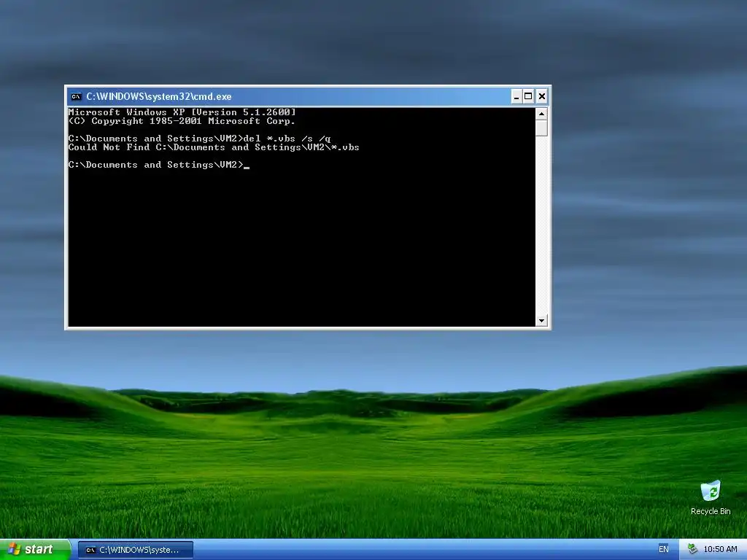Viewport: 747px width, 560px height.
Task: Click the cmd window scrollbar thumb
Action: pos(541,128)
